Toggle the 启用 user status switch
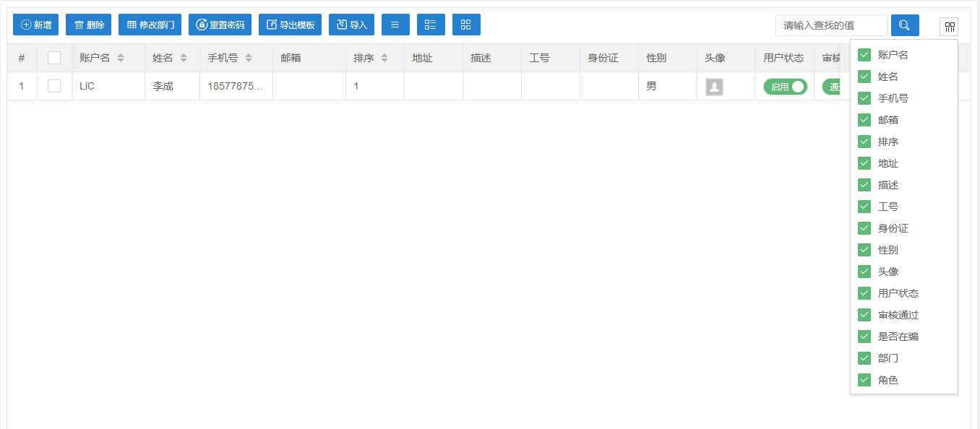This screenshot has height=429, width=980. click(x=785, y=87)
